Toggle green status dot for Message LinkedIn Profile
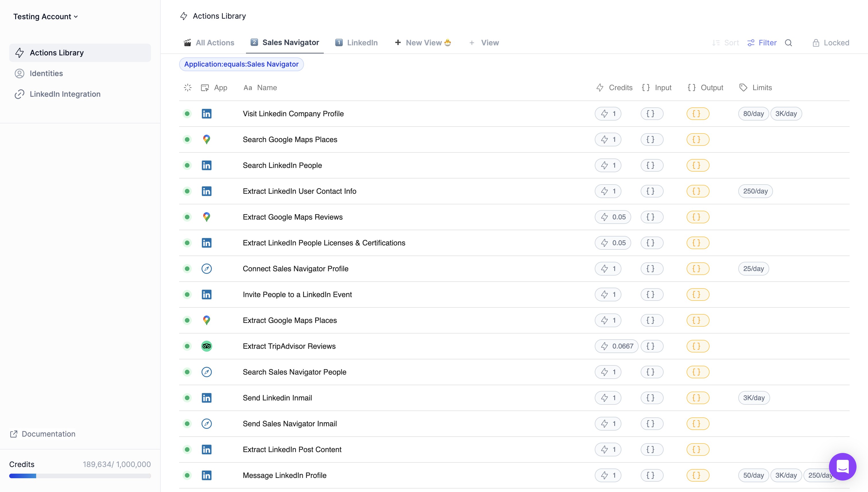Screen dimensions: 868x492 (187, 475)
